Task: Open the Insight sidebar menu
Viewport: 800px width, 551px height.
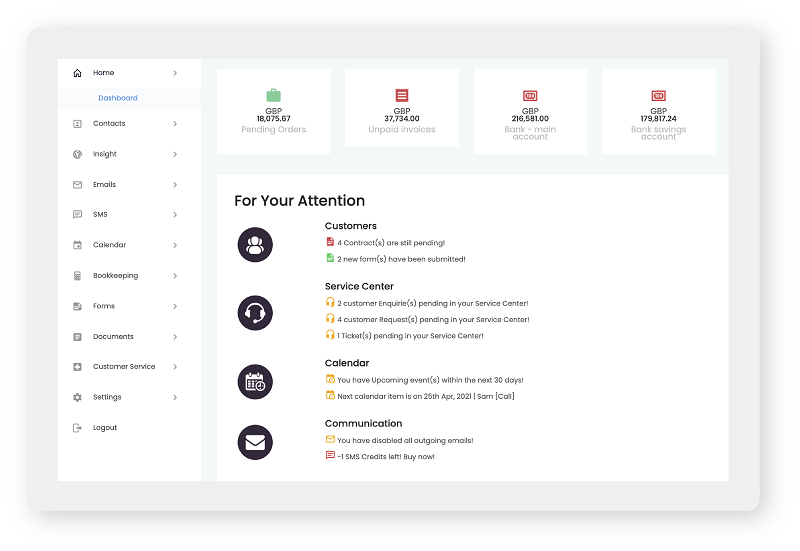Action: coord(105,154)
